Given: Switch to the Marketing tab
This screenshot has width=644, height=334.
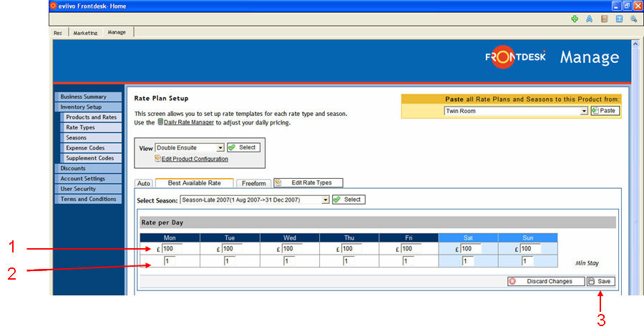Looking at the screenshot, I should [85, 32].
